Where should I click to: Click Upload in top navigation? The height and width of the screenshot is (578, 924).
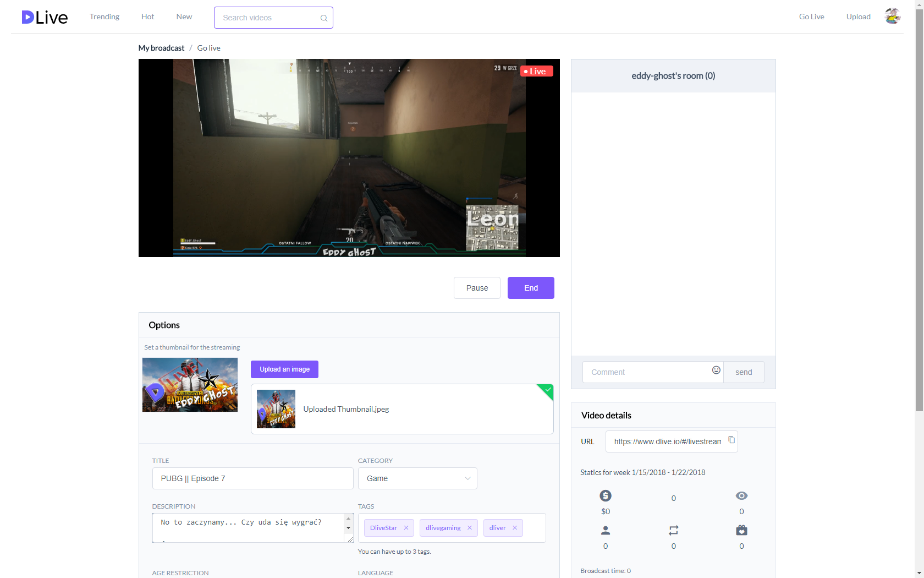click(x=859, y=17)
